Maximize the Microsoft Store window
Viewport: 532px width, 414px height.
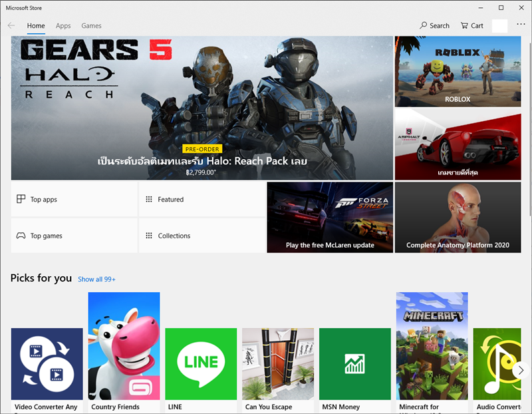click(501, 7)
